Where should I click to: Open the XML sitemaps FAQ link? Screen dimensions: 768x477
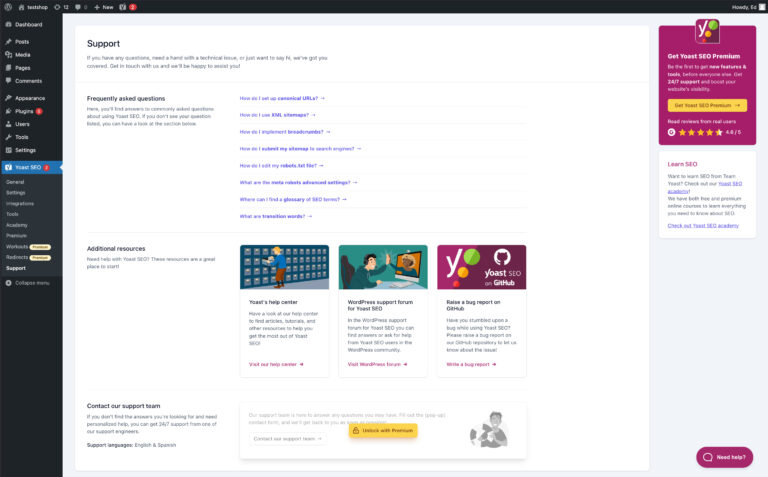tap(277, 115)
